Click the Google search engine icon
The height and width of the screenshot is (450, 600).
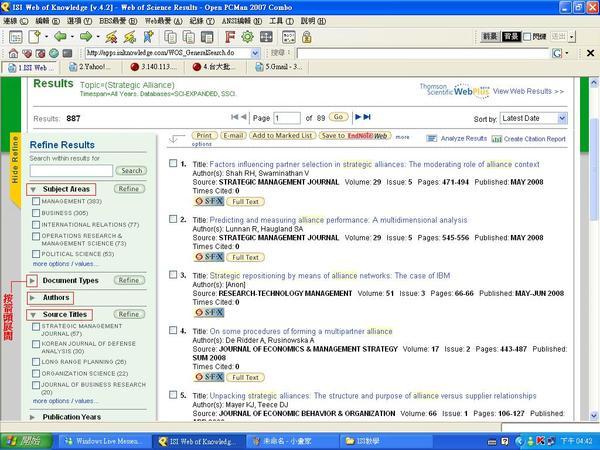[557, 53]
